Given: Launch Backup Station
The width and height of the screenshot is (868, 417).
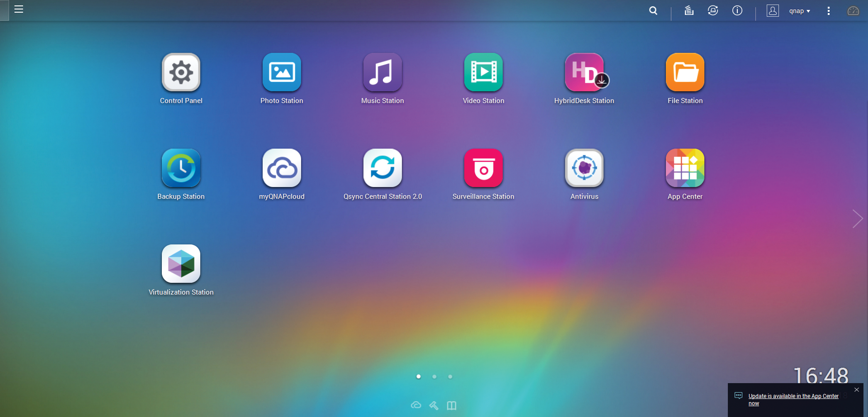Looking at the screenshot, I should tap(181, 169).
